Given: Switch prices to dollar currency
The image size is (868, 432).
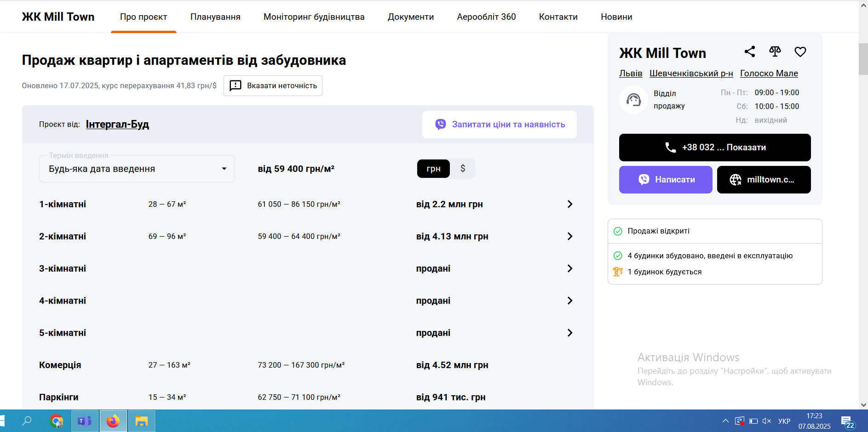Looking at the screenshot, I should (x=463, y=169).
